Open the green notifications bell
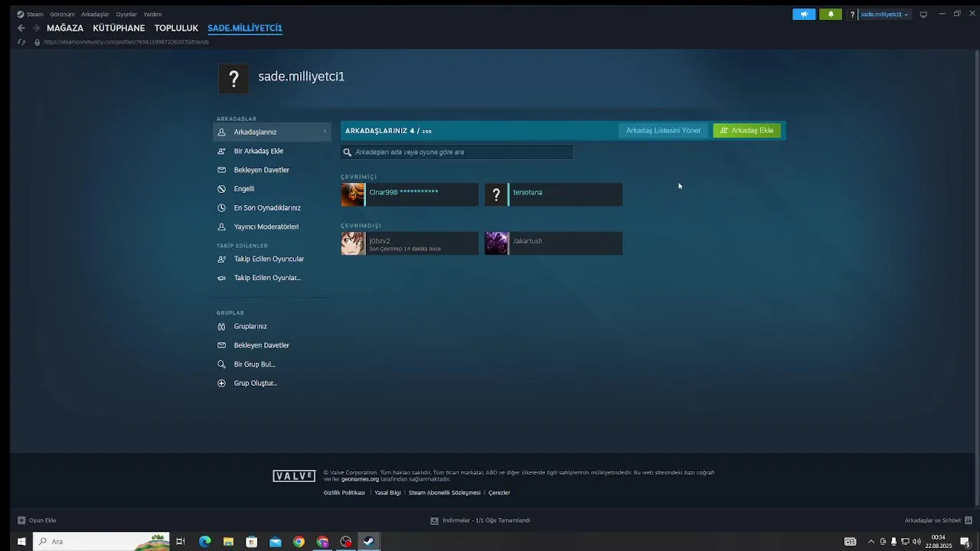This screenshot has width=980, height=551. [831, 14]
